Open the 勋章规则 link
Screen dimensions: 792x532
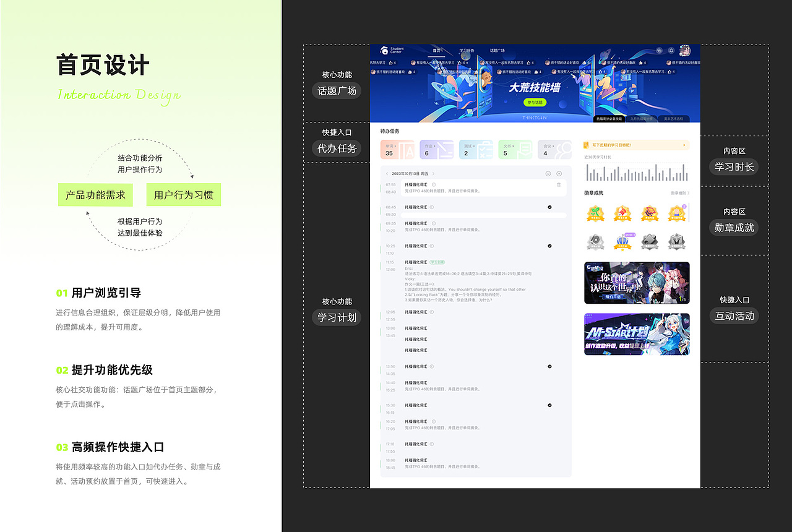coord(679,192)
